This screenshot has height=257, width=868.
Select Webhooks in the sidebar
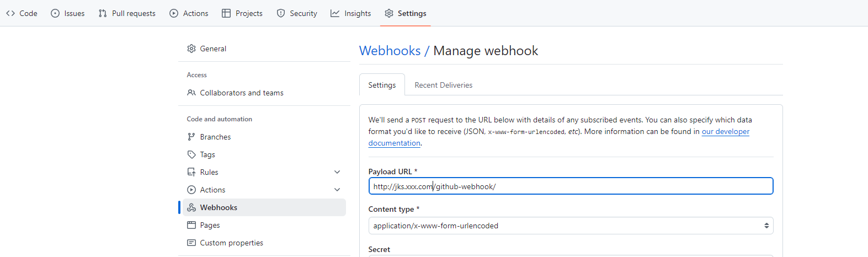pos(264,207)
